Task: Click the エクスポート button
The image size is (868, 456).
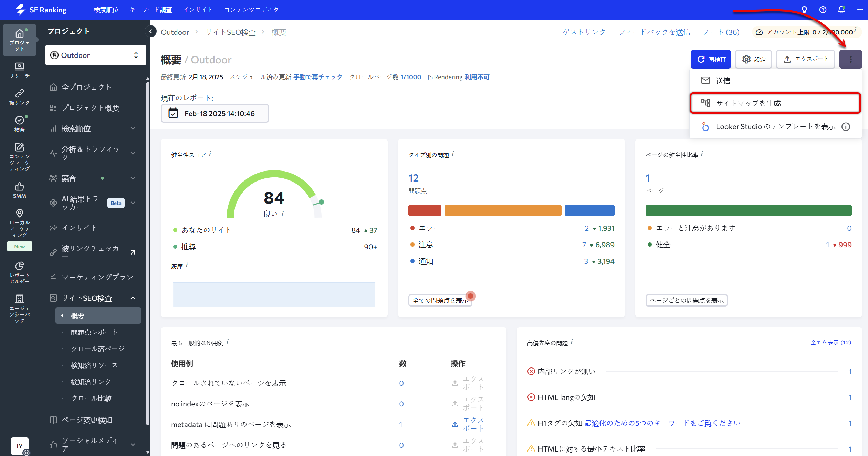Action: pos(806,59)
